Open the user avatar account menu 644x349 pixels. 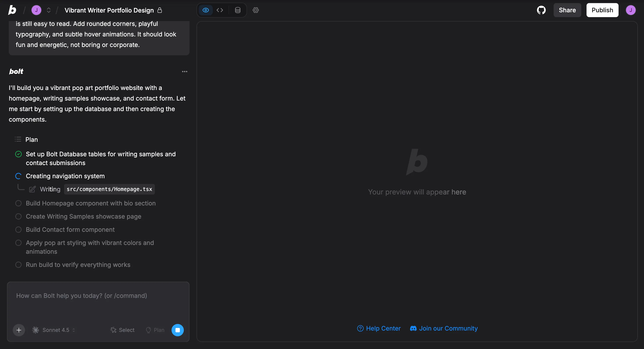630,10
